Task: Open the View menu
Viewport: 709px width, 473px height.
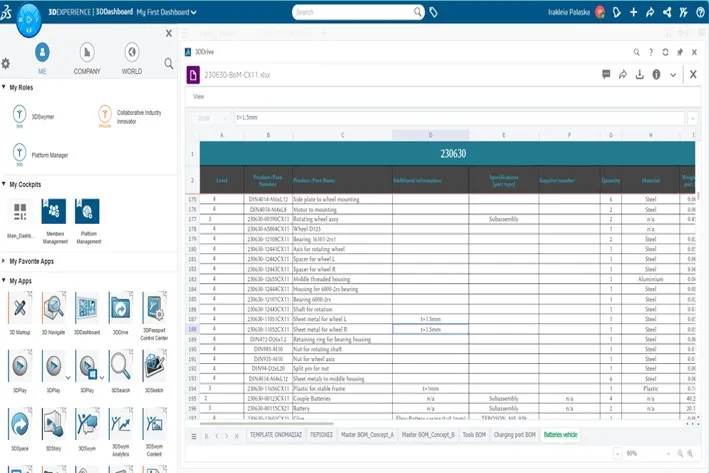Action: point(199,96)
